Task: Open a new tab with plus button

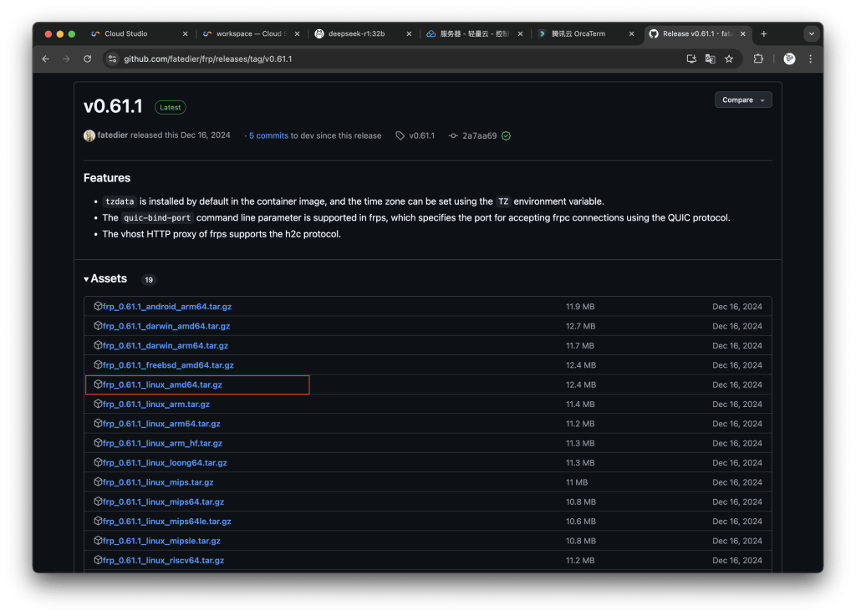Action: 764,33
